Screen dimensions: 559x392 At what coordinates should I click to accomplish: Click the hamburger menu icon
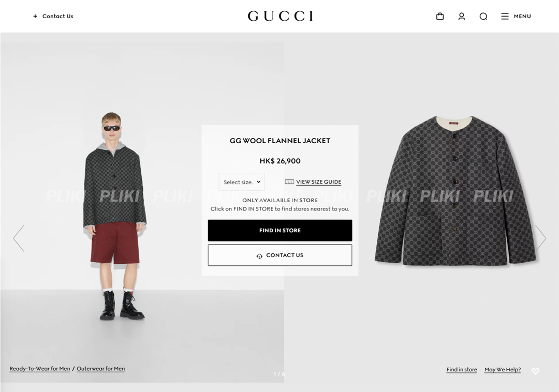tap(505, 17)
